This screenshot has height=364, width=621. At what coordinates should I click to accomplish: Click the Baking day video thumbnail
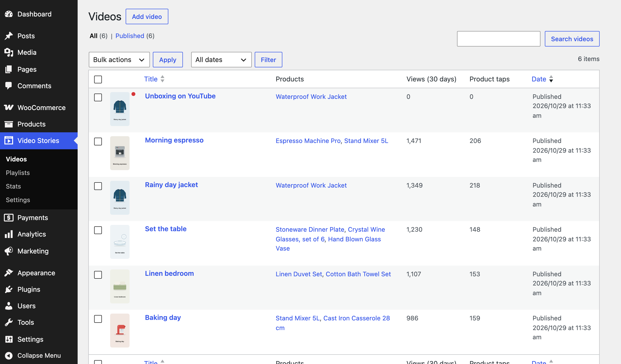[x=120, y=331]
